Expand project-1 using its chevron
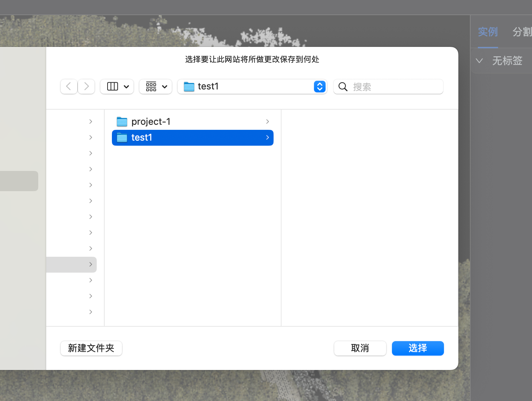 [267, 122]
